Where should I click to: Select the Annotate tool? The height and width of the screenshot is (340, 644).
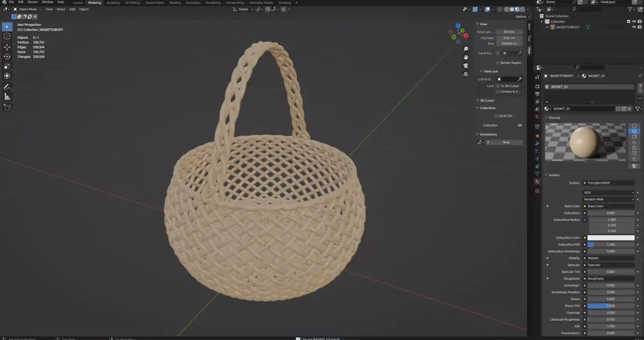tap(7, 86)
